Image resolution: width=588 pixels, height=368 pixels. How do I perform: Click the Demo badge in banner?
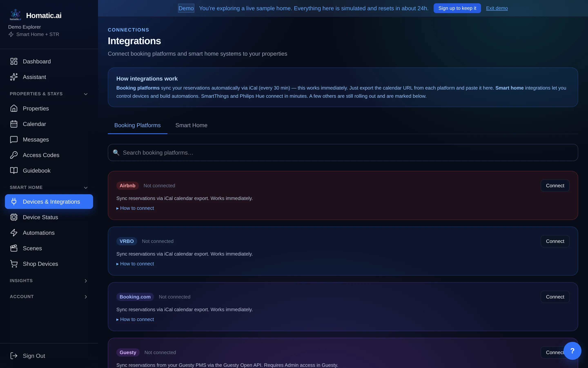[x=186, y=8]
